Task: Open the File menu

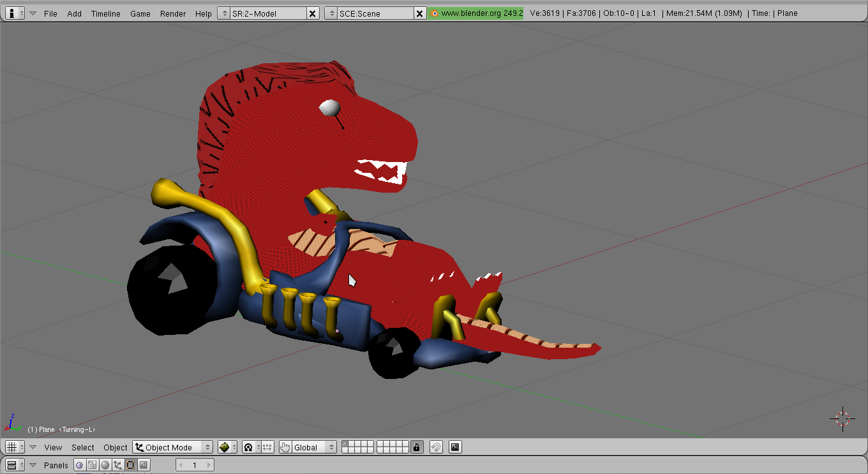Action: pyautogui.click(x=50, y=13)
